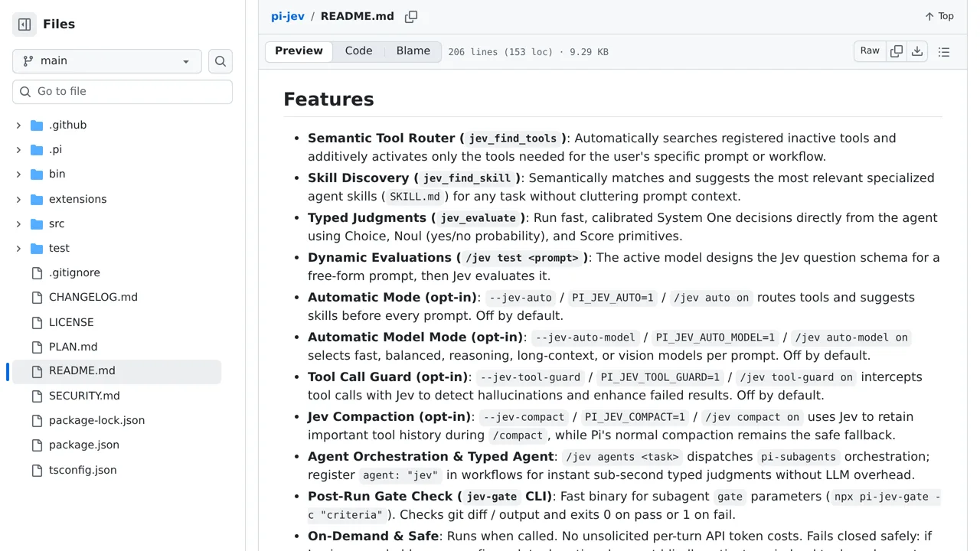Click the file icon beside CHANGELOG.md
Viewport: 980px width, 551px height.
[37, 298]
